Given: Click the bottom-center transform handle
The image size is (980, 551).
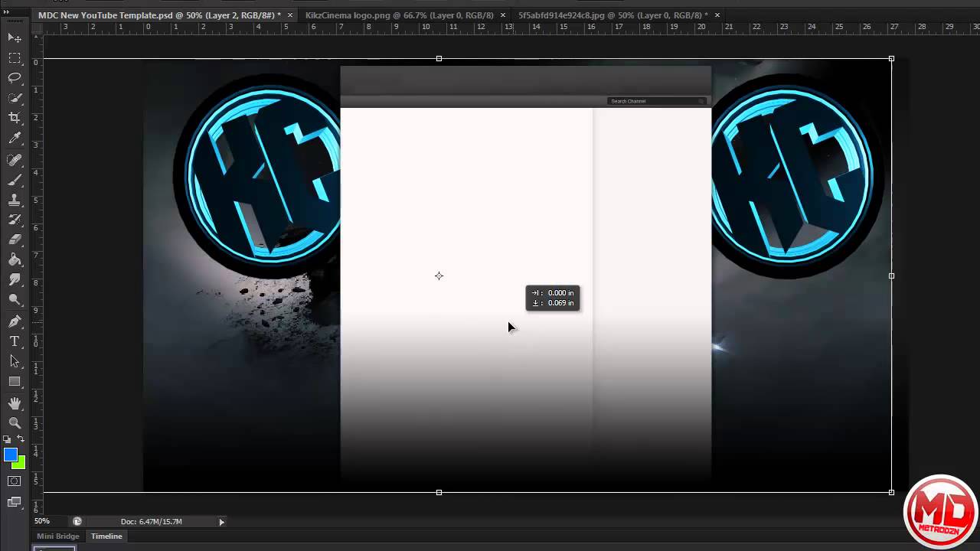Looking at the screenshot, I should point(439,492).
